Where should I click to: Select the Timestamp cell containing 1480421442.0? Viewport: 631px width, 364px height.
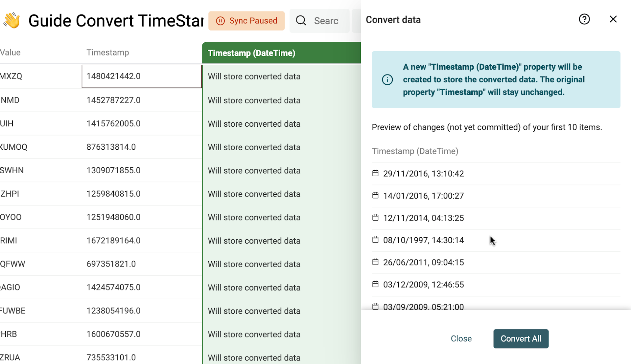[x=141, y=76]
